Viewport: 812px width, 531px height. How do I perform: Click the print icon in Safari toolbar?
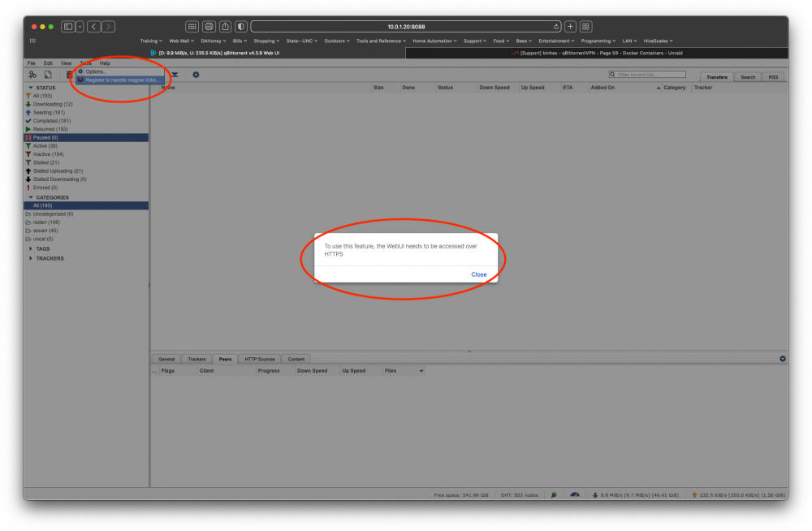[x=209, y=27]
